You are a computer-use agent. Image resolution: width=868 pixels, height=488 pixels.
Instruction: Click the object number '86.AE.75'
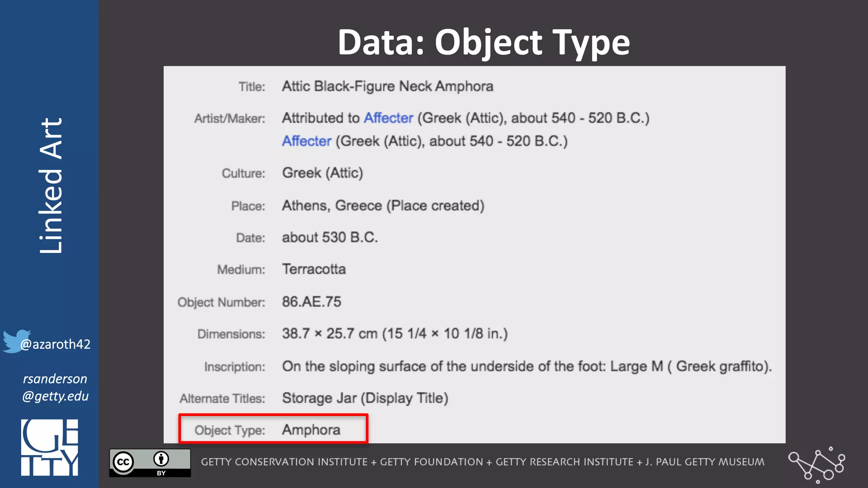[312, 302]
